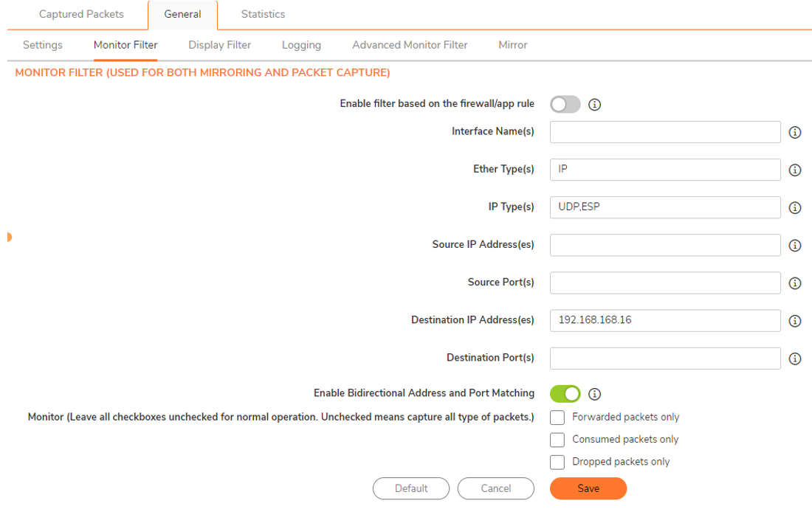Open the Advanced Monitor Filter tab
The height and width of the screenshot is (509, 812).
click(x=410, y=45)
